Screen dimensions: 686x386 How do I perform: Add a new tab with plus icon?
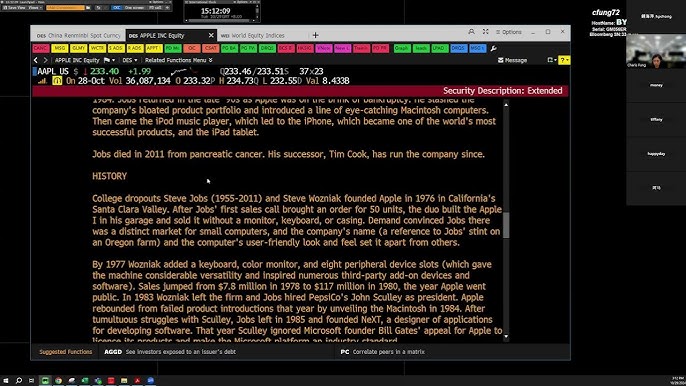pos(315,35)
